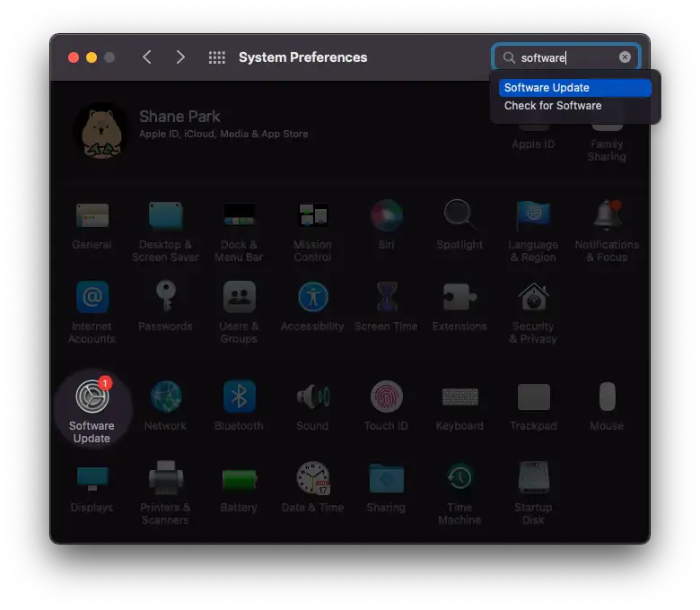Open the General preferences icon
This screenshot has height=610, width=700.
click(92, 215)
